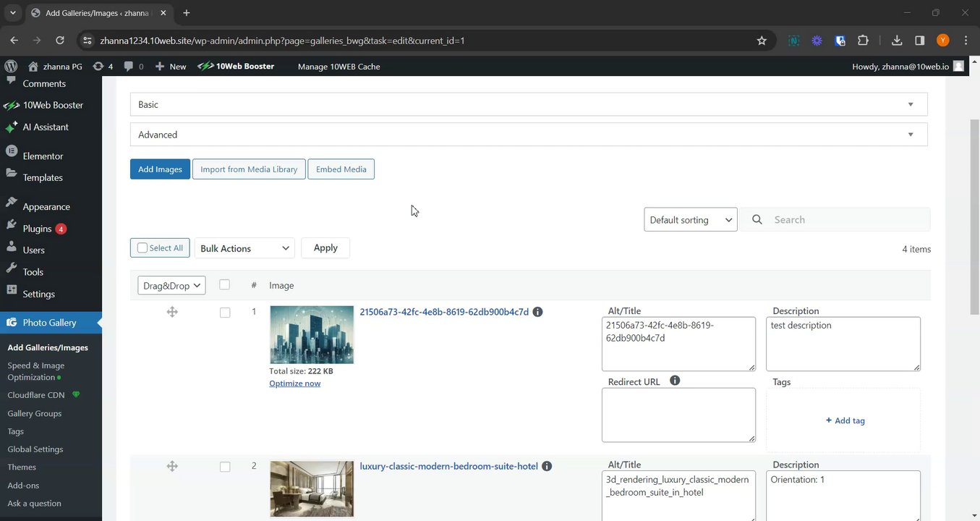Click the Optimize now link
This screenshot has height=521, width=980.
click(x=294, y=384)
